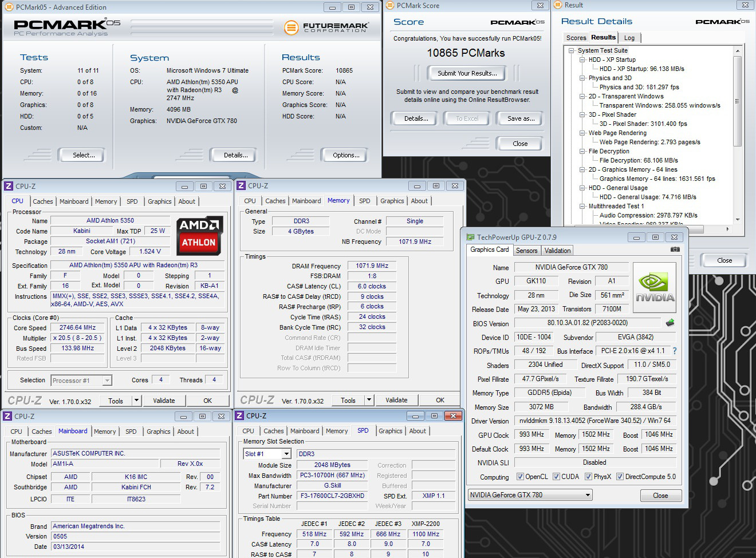
Task: Select 'Transparent Windows: 258.055 windows/s' result row
Action: point(660,105)
